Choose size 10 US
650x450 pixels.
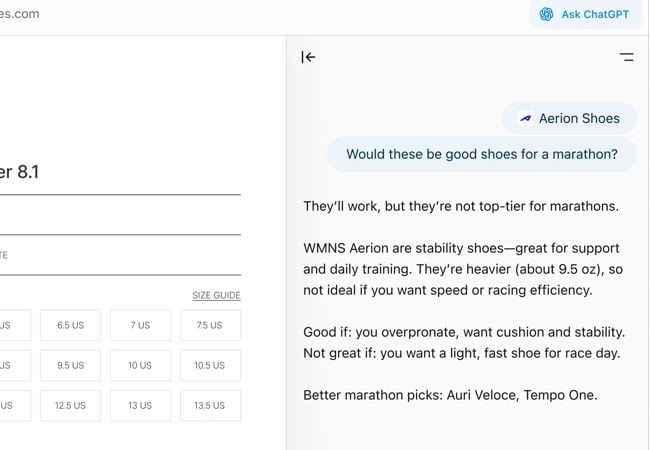[x=139, y=365]
